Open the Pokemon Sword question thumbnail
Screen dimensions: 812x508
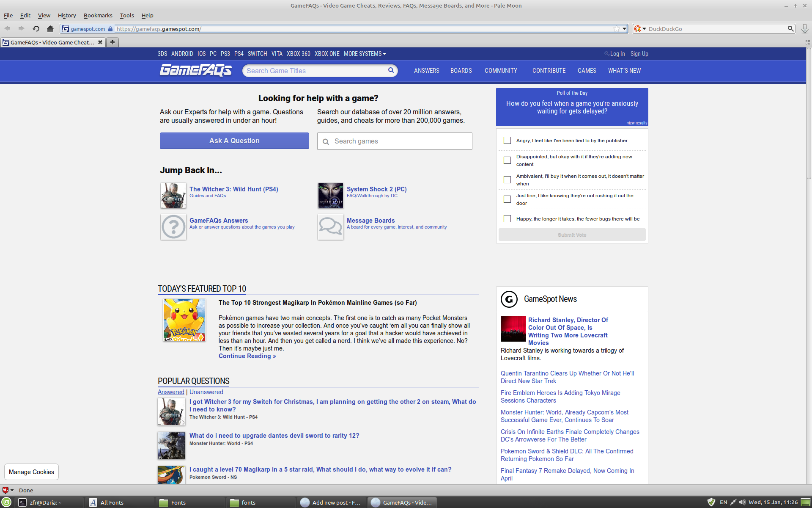(171, 475)
